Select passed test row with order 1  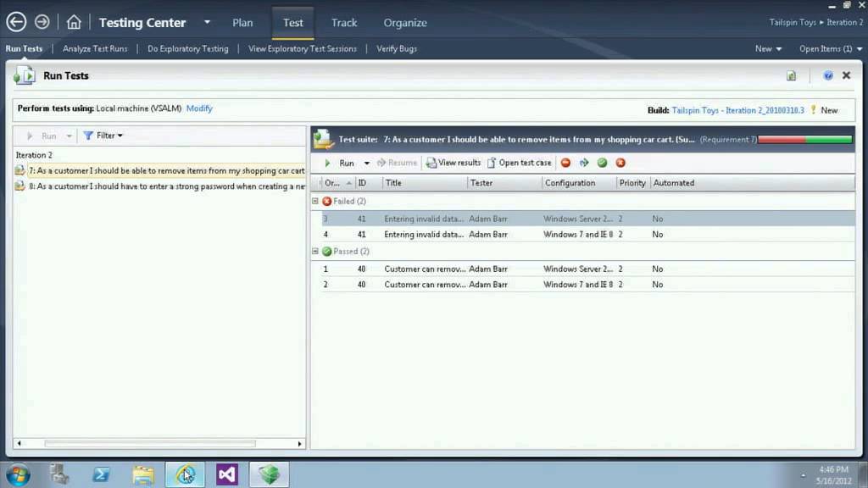tap(588, 269)
